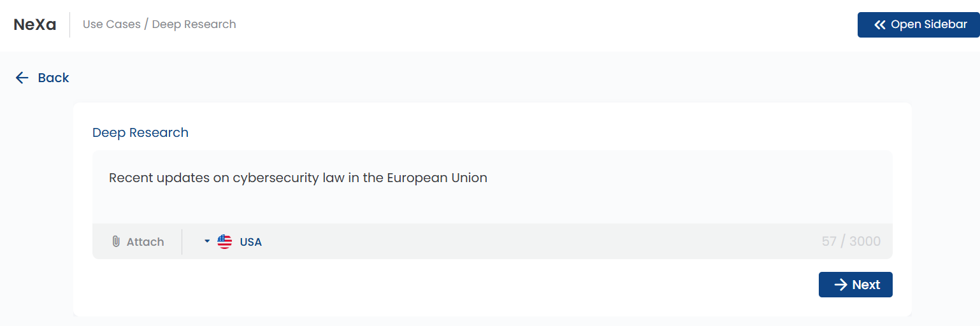Click the double-chevron icon on Open Sidebar

pyautogui.click(x=880, y=25)
